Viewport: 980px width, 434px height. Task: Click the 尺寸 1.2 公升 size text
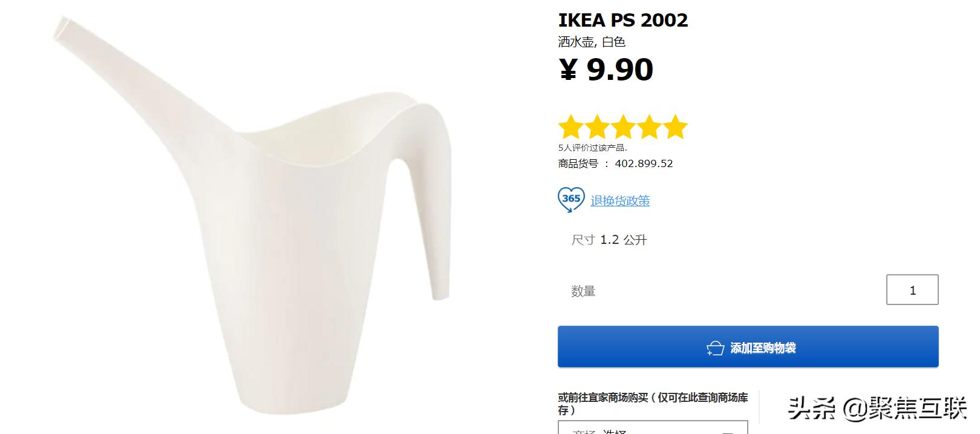pos(609,240)
